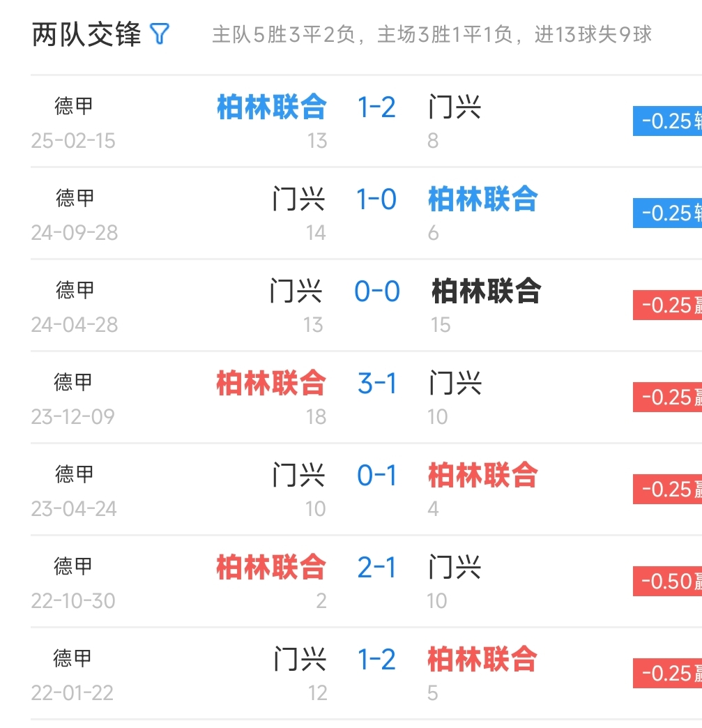Tap the black 柏林联合 away team on 24-04-28
Image resolution: width=702 pixels, height=728 pixels.
[x=486, y=291]
